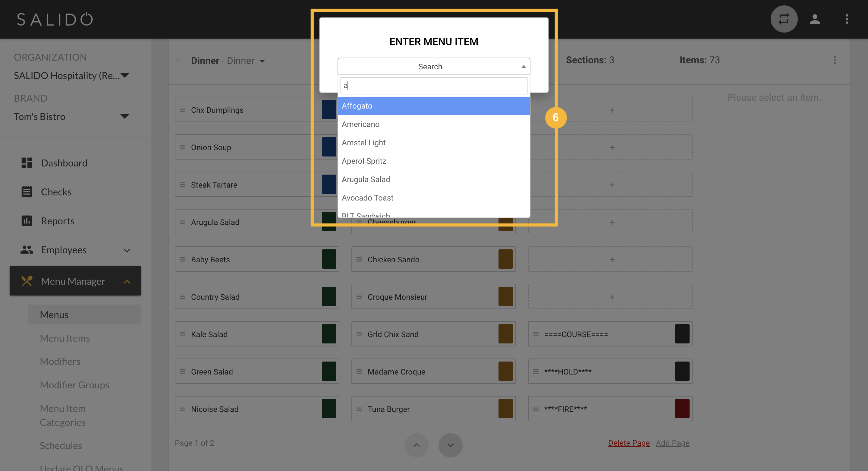Select Avocado Toast from the dropdown list
The width and height of the screenshot is (868, 471).
coord(434,198)
